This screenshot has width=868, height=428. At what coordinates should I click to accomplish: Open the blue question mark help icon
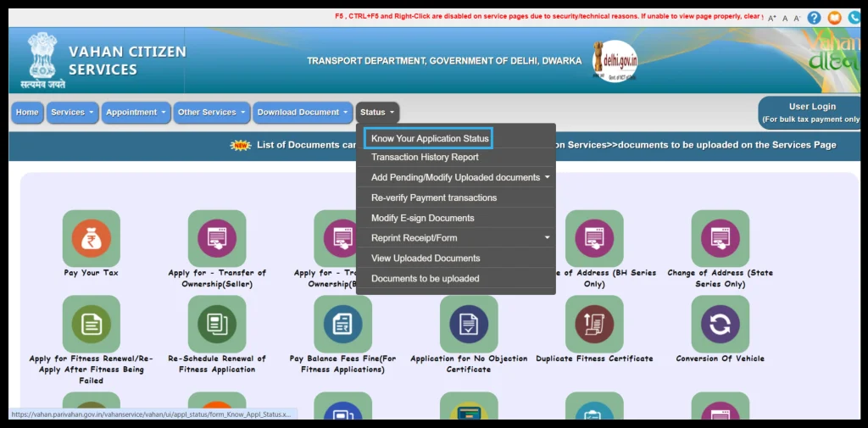tap(814, 18)
